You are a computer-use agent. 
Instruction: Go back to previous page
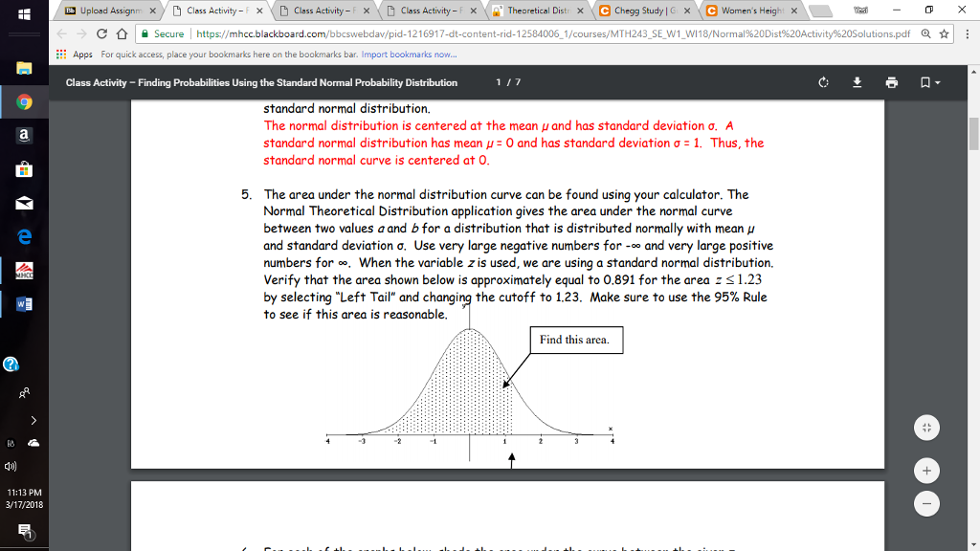(61, 33)
